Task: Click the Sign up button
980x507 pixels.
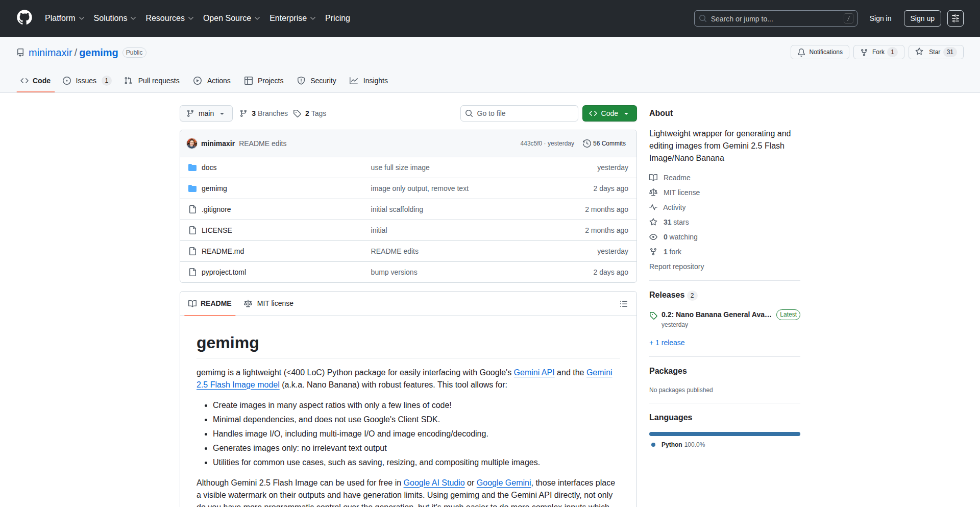Action: 922,18
